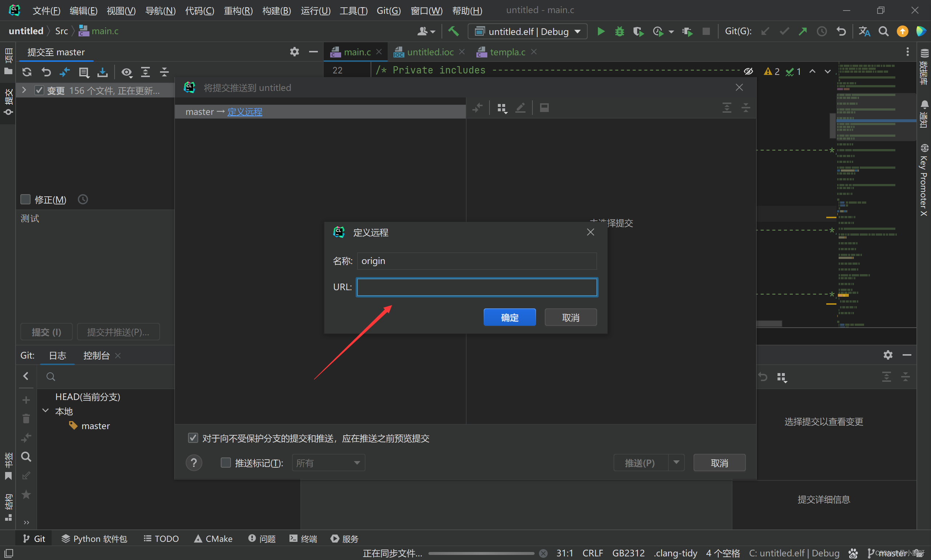Cancel the 定义远程 dialog with 取消

pos(571,317)
